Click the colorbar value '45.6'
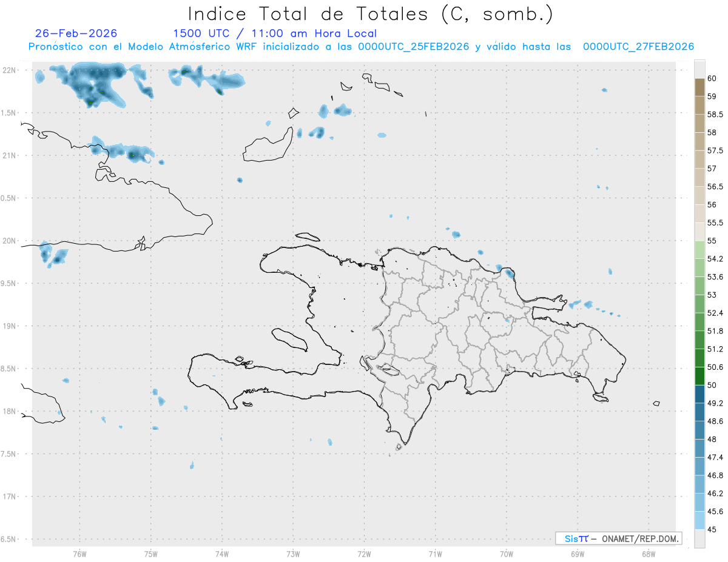Screen dimensions: 728x562 point(715,512)
